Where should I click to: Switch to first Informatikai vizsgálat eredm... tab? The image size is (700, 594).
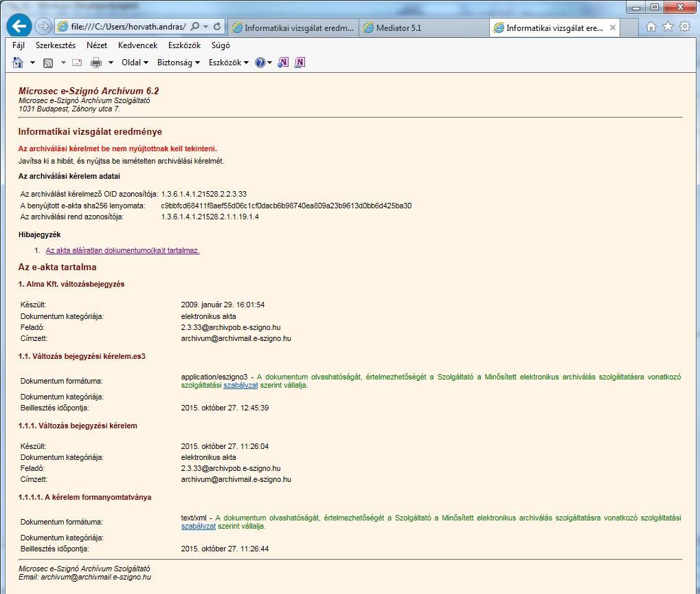pos(293,27)
